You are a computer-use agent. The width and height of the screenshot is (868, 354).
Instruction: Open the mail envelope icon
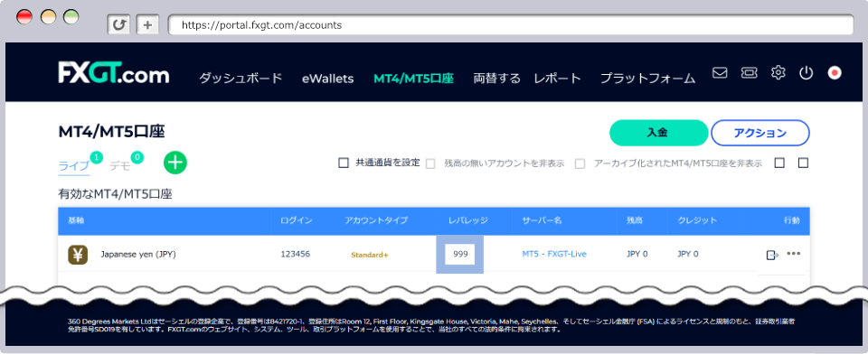point(720,72)
